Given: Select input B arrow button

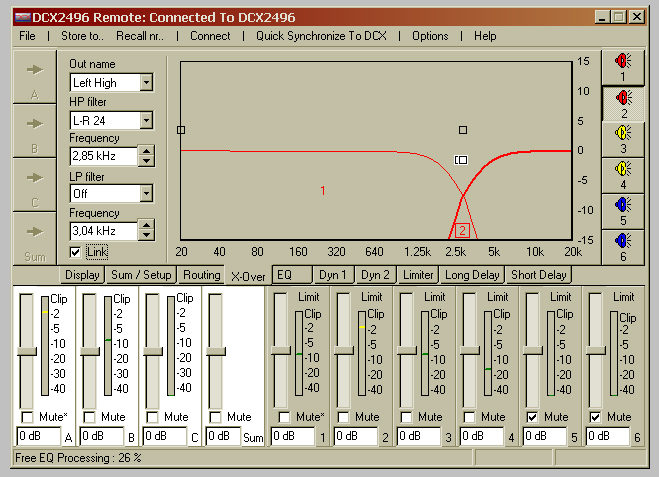Looking at the screenshot, I should click(34, 131).
